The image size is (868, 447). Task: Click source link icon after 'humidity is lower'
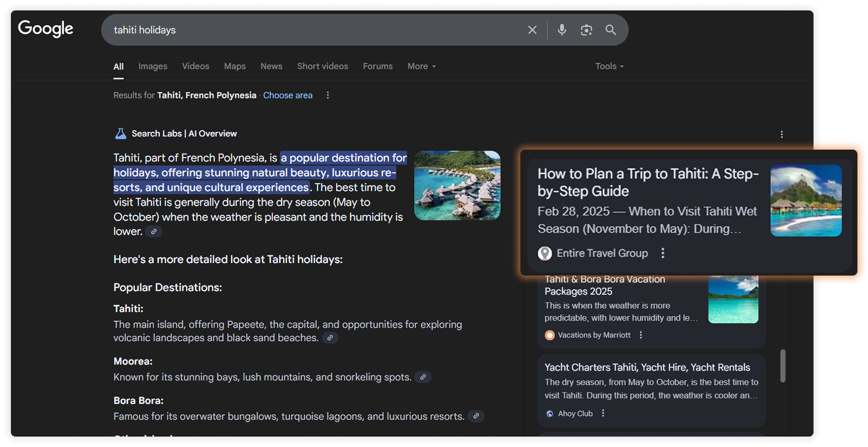154,232
